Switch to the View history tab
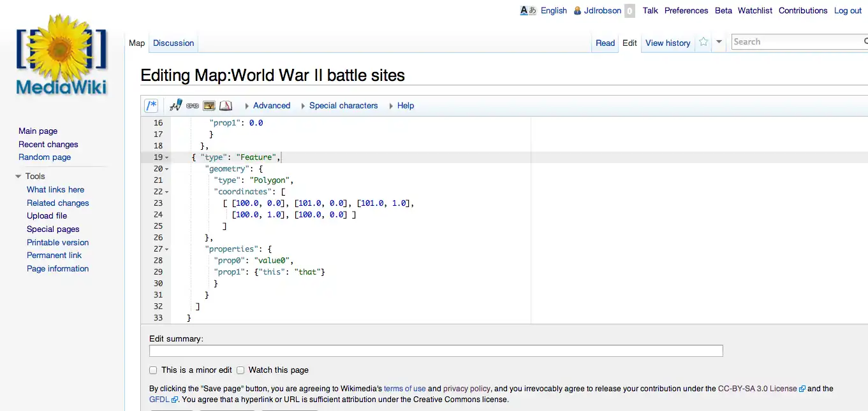 click(x=668, y=43)
